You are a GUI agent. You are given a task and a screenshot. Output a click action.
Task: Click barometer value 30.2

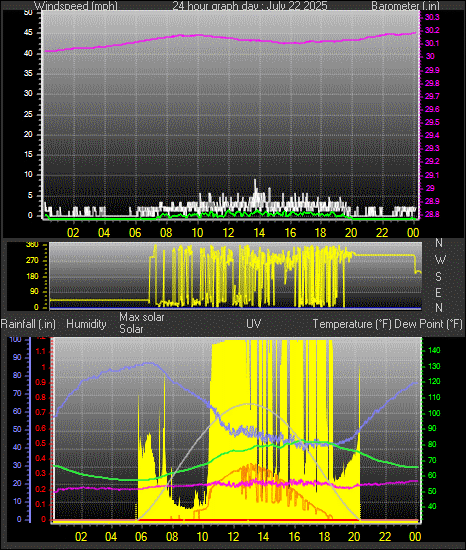pos(432,31)
